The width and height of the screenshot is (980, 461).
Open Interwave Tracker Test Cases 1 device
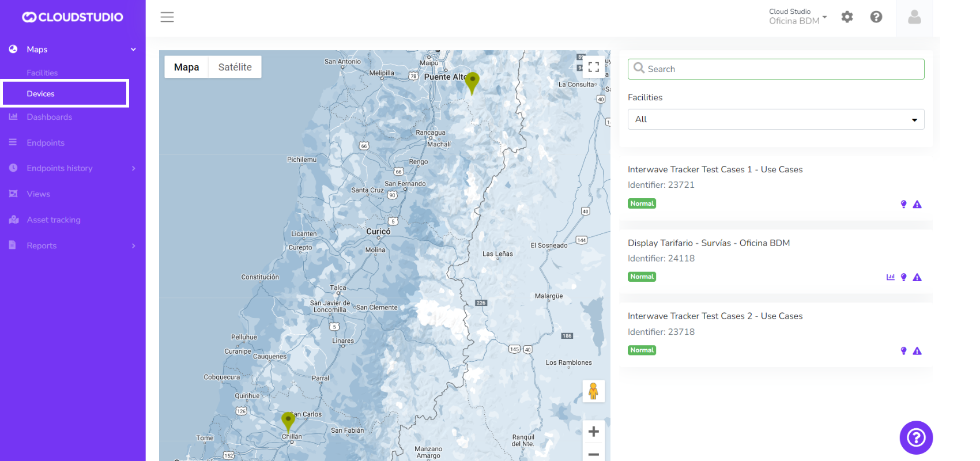(715, 169)
